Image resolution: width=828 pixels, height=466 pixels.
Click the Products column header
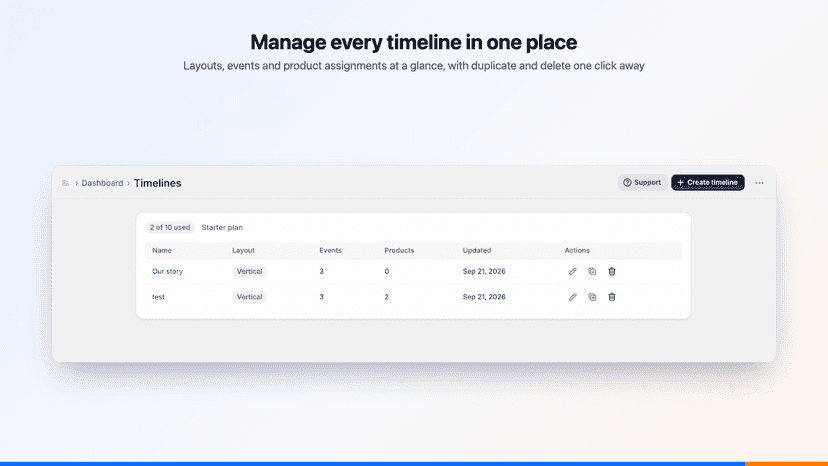[399, 250]
